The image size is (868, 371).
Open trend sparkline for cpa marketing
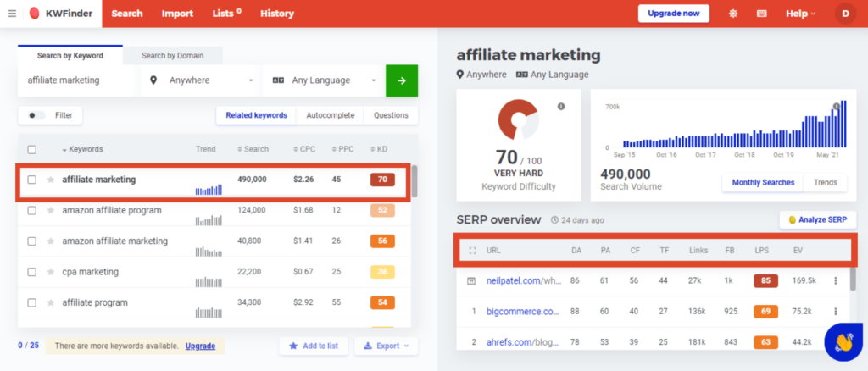(x=209, y=282)
